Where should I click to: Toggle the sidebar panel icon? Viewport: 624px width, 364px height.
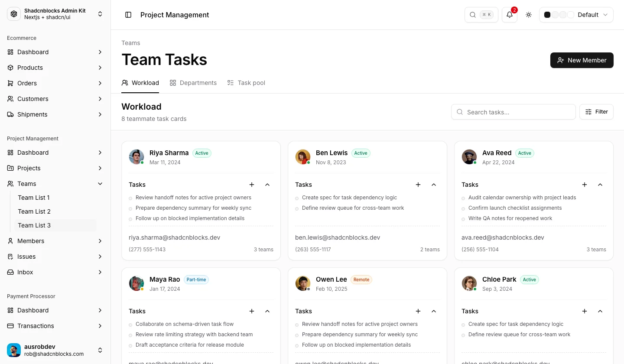coord(128,15)
